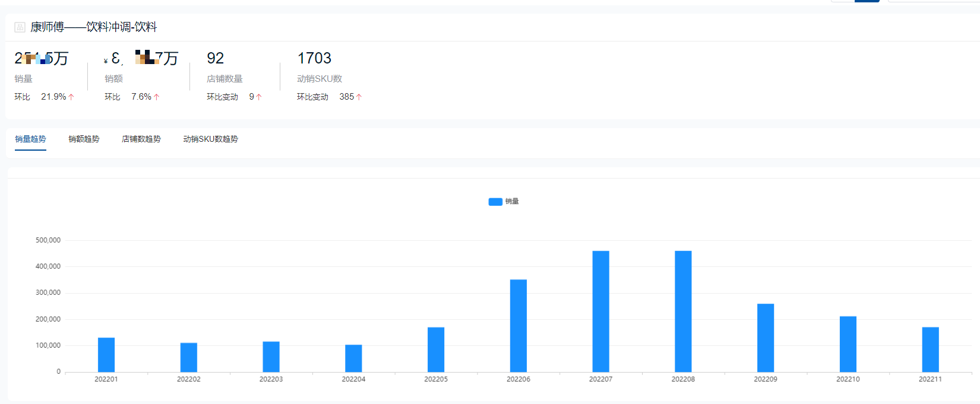Click the 202207 bar in chart
980x404 pixels.
click(x=600, y=311)
